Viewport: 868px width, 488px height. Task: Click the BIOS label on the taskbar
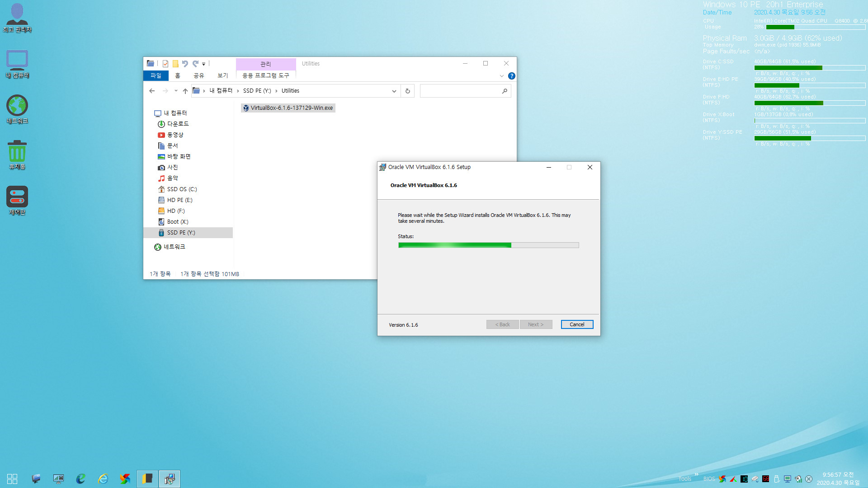click(709, 479)
